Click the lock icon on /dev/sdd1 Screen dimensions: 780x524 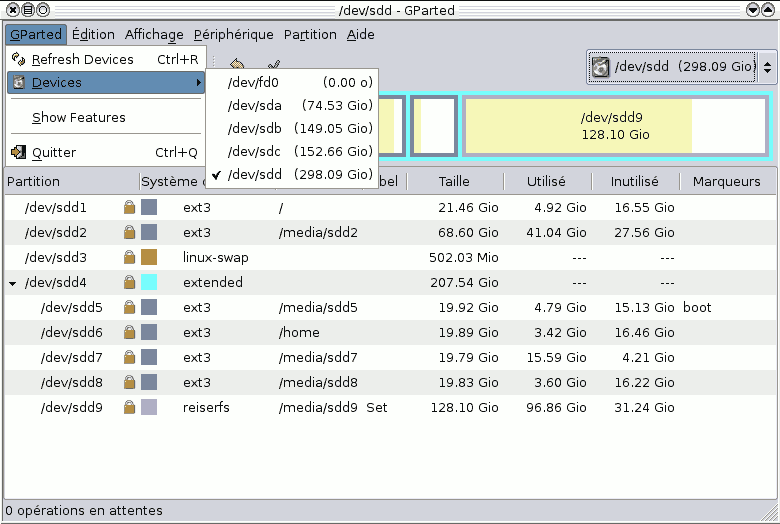(129, 208)
